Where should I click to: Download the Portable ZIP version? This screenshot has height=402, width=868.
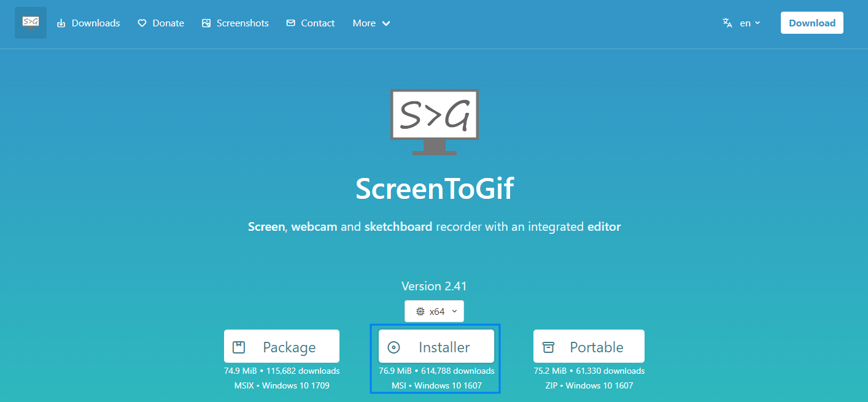click(x=589, y=347)
